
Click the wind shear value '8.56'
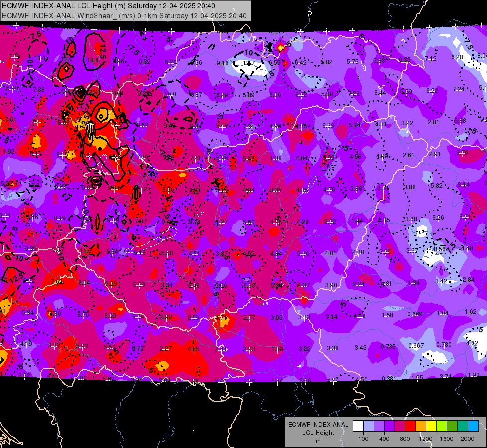440,249
